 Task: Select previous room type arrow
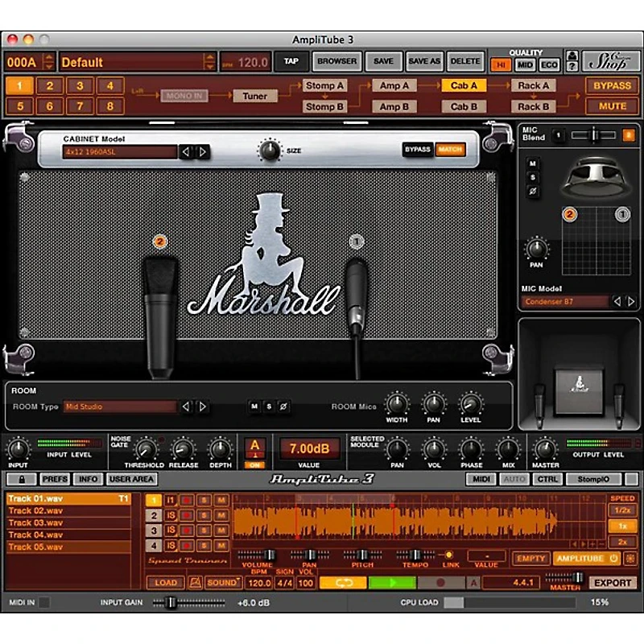pyautogui.click(x=186, y=407)
